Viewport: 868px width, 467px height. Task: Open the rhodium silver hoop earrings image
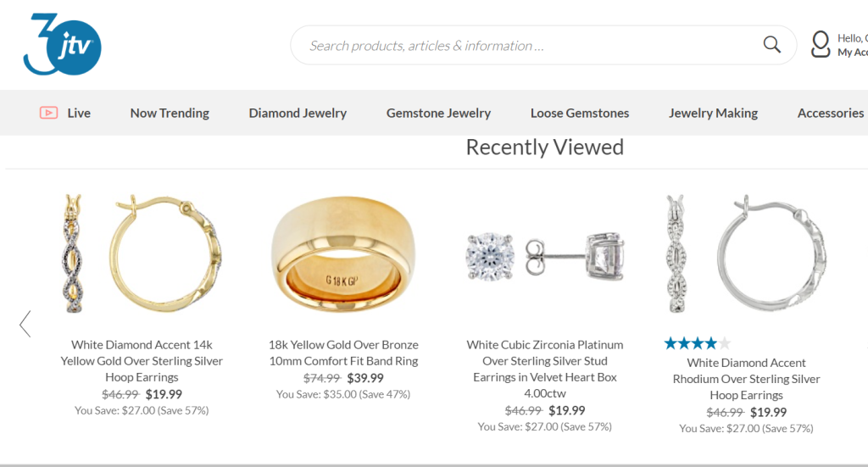747,254
